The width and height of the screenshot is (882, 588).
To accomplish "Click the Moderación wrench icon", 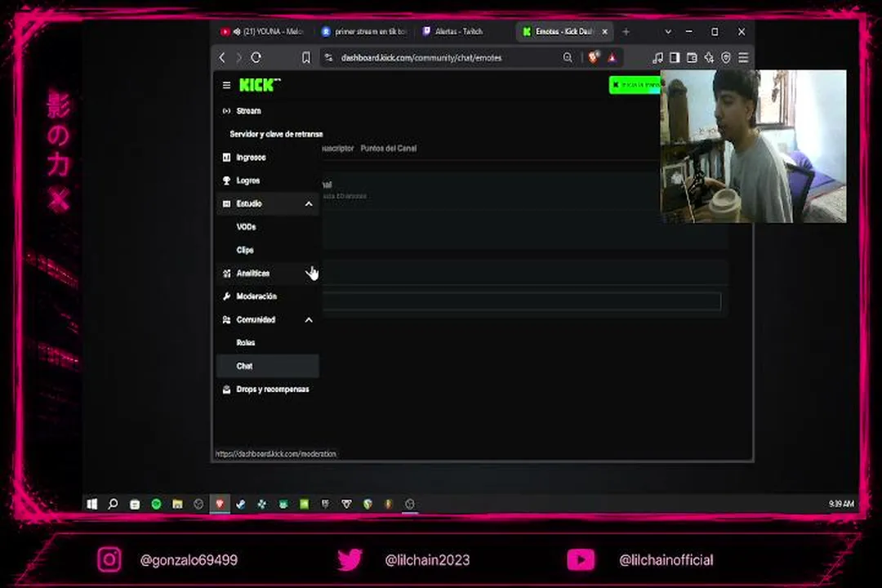I will pyautogui.click(x=226, y=296).
